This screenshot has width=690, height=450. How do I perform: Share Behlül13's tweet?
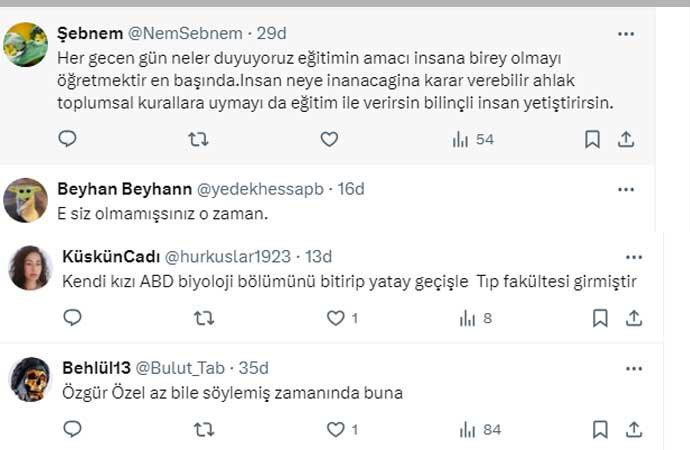point(633,430)
